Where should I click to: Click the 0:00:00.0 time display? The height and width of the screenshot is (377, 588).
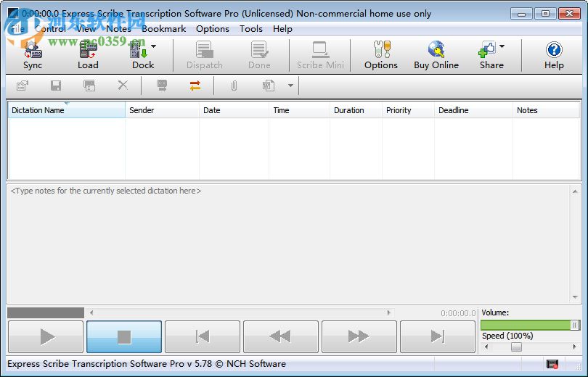(458, 313)
